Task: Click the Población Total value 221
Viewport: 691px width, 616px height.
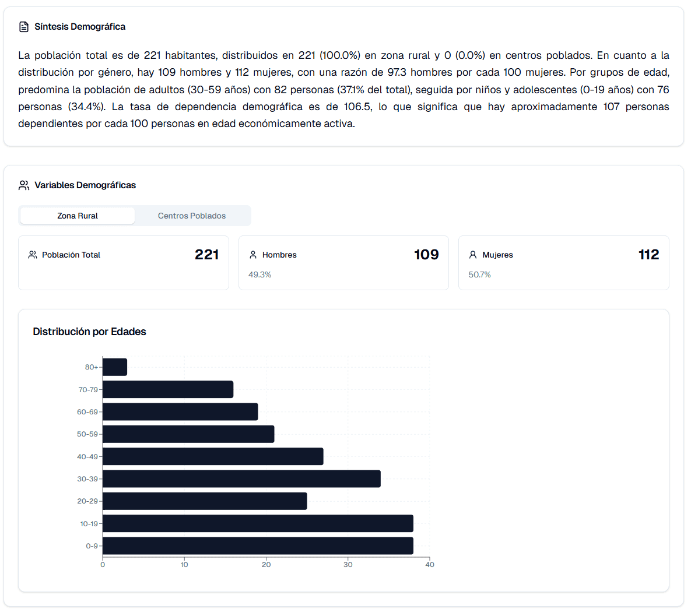Action: 206,255
